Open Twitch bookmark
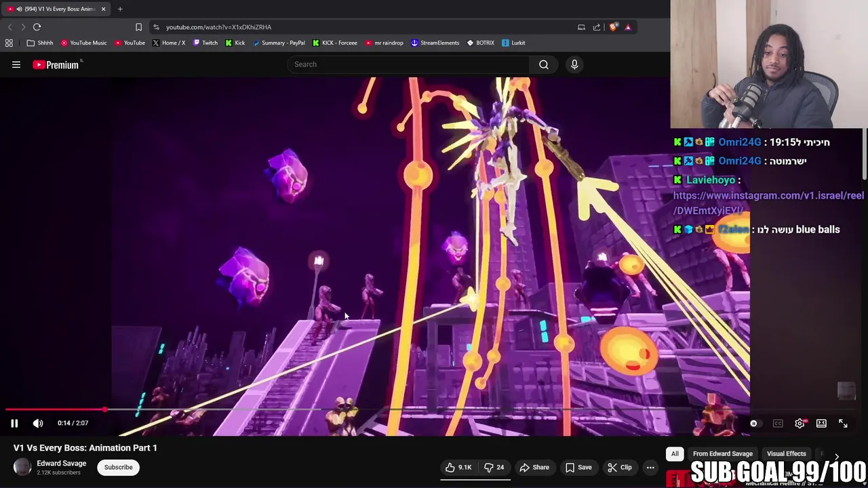Screen dimensions: 868x488 click(x=205, y=43)
